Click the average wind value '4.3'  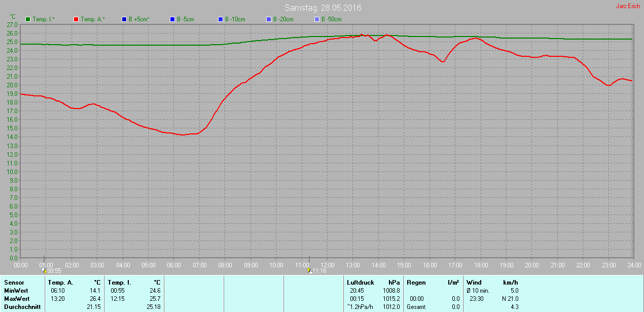tap(514, 307)
